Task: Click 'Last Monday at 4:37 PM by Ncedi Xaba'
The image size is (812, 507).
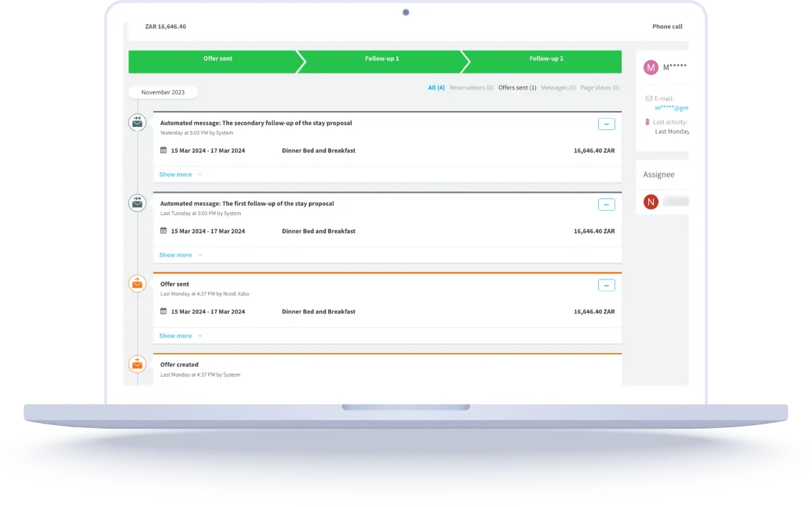Action: 205,294
